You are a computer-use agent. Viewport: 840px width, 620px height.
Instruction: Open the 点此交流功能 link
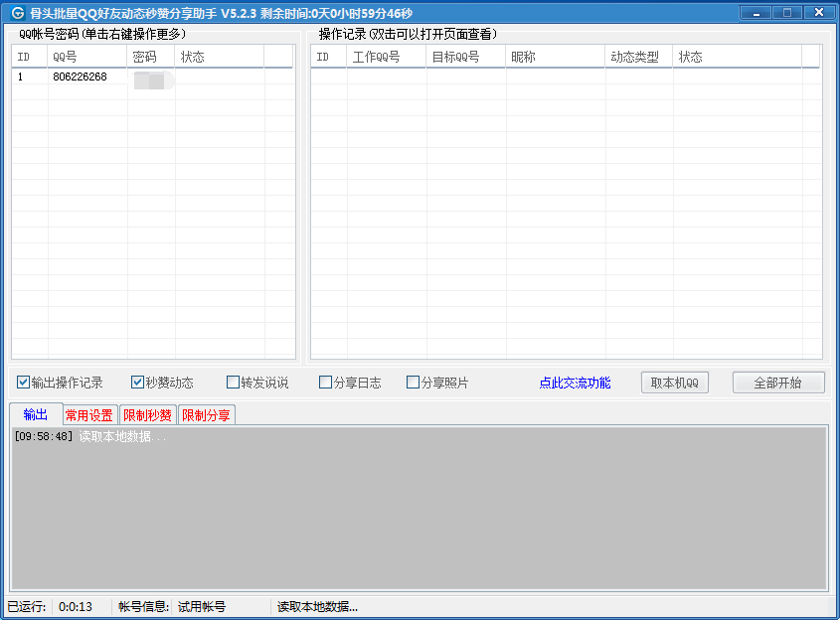tap(575, 383)
